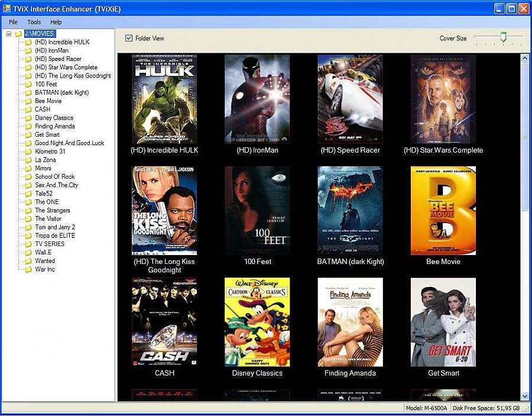Click the folder icon beside Sex.And.The.City
This screenshot has height=416, width=532.
pos(28,185)
